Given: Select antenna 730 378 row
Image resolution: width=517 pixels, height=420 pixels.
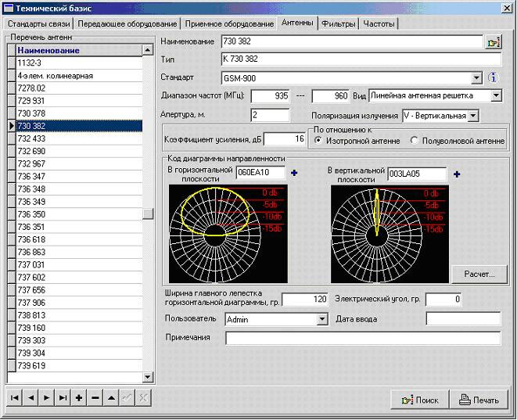Looking at the screenshot, I should coord(79,113).
